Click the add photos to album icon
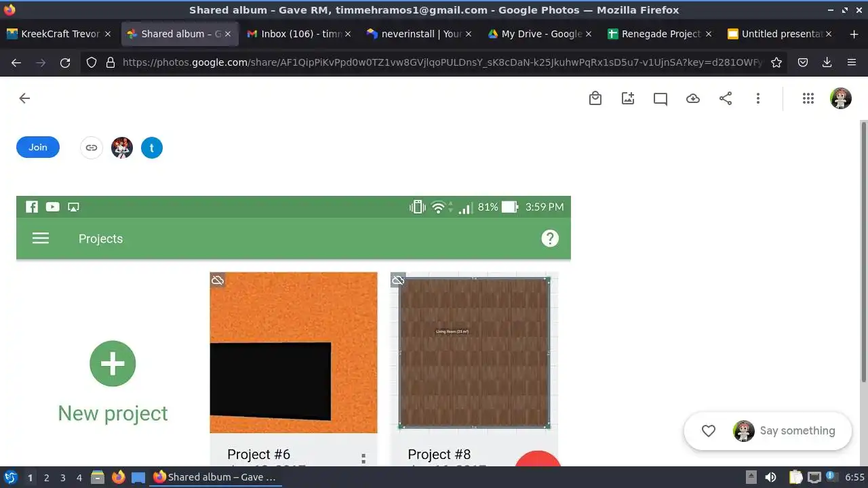868x488 pixels. point(628,98)
